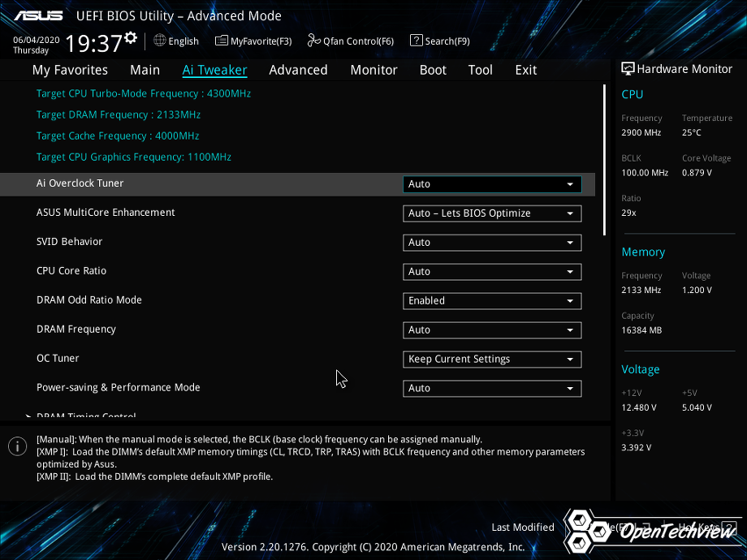Open the Power-saving & Performance Mode dropdown
The height and width of the screenshot is (560, 747).
492,388
